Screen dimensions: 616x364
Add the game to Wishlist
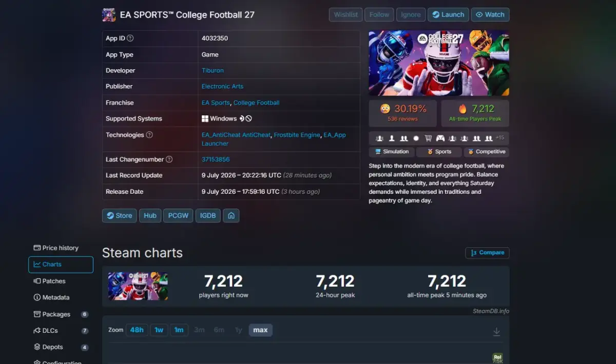(x=346, y=15)
